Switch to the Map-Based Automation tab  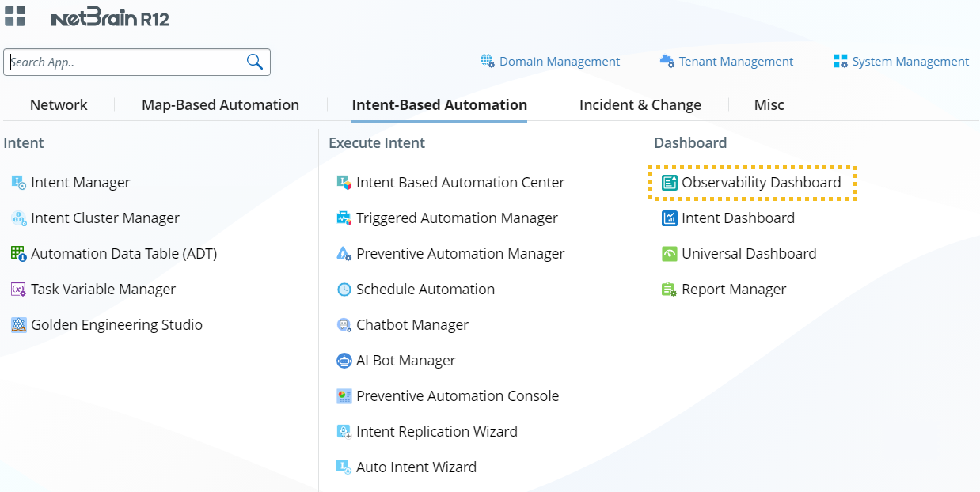coord(220,105)
